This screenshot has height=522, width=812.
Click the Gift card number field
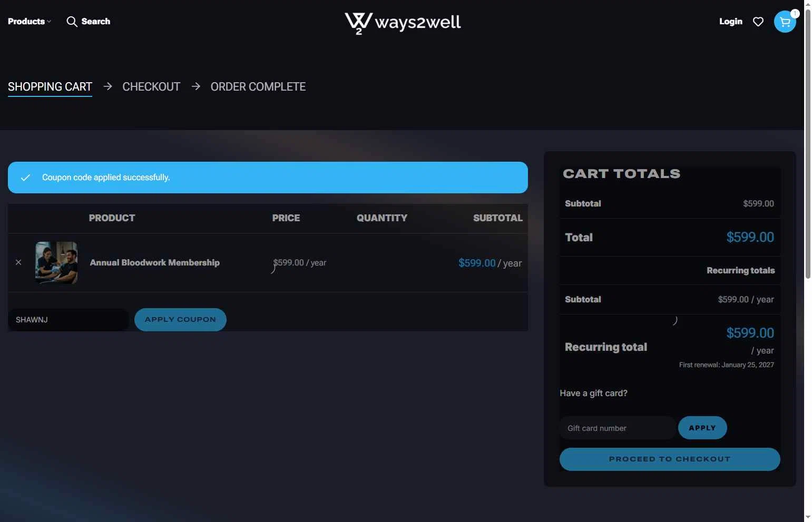click(618, 428)
